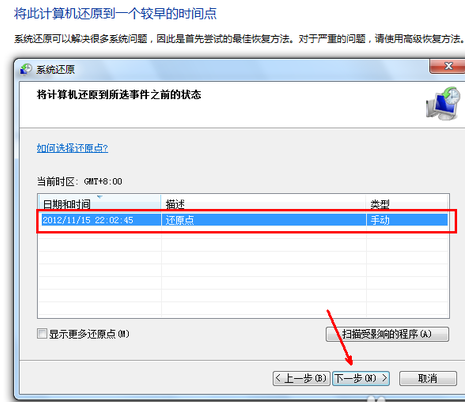
Task: Click the '扫描受影响的程序' button
Action: point(387,334)
